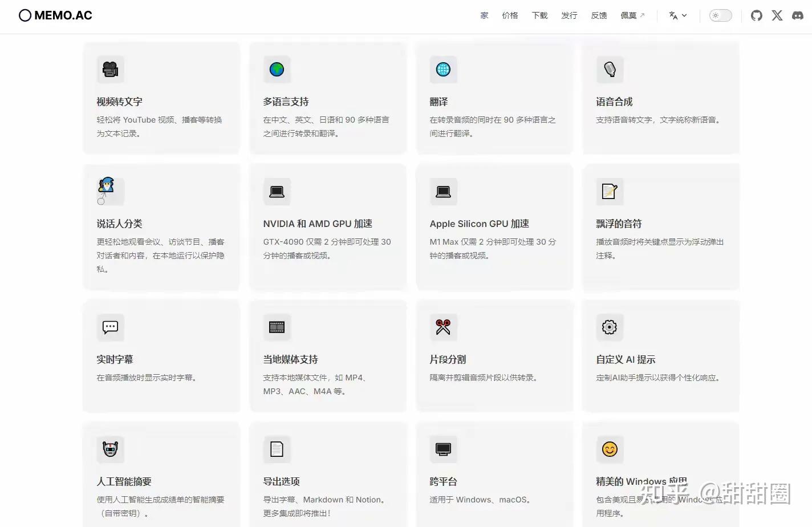
Task: Click 在音频播放时显示实时字幕 description
Action: pyautogui.click(x=148, y=378)
